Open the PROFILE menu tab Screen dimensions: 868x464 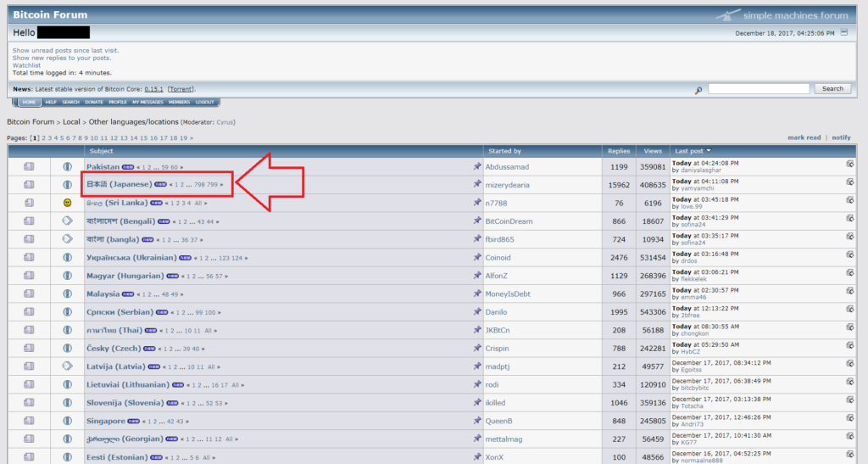[x=118, y=102]
